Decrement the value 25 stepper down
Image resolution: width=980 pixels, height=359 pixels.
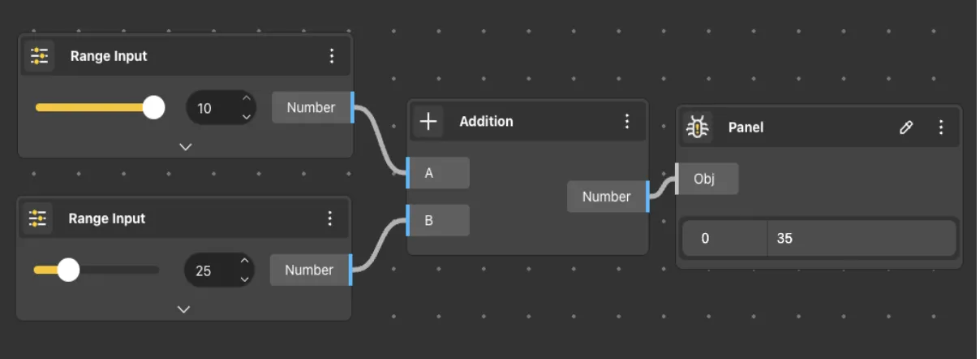point(245,279)
